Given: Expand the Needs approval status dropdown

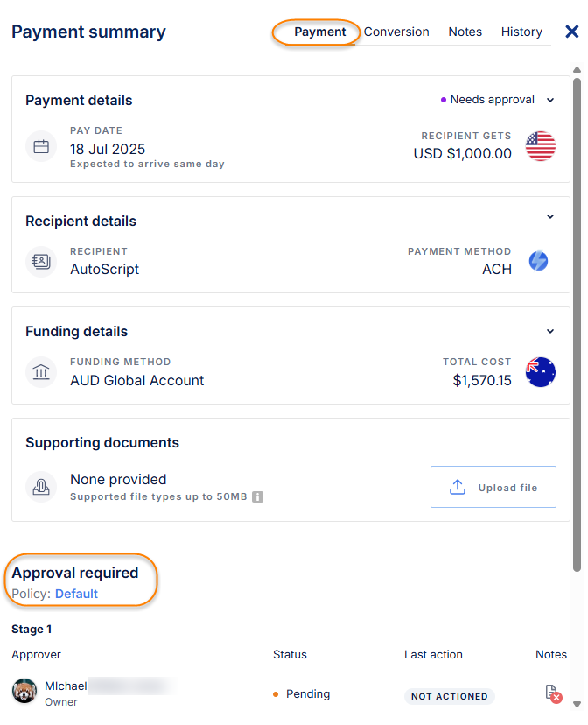Looking at the screenshot, I should click(550, 100).
